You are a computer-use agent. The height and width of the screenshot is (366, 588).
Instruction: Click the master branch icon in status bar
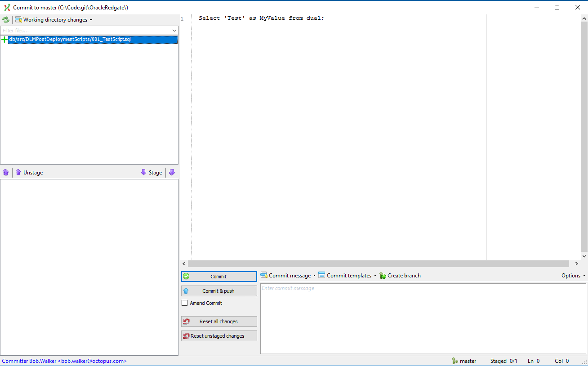(x=455, y=361)
